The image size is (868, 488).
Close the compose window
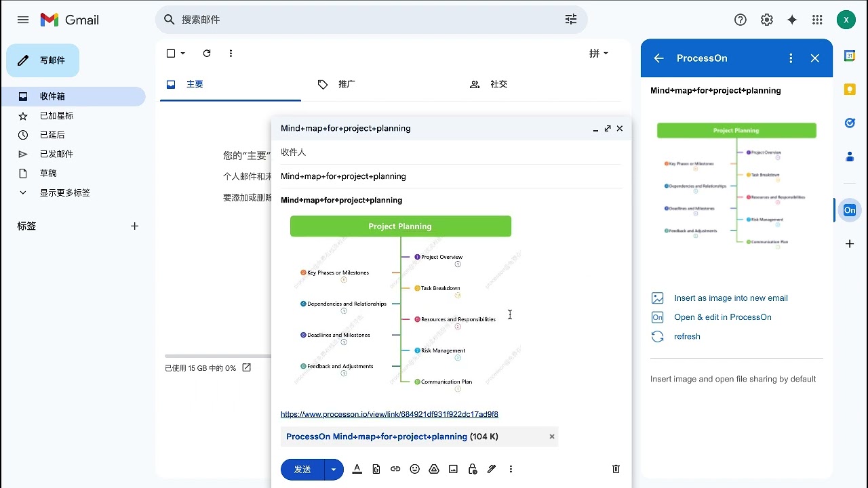tap(619, 129)
